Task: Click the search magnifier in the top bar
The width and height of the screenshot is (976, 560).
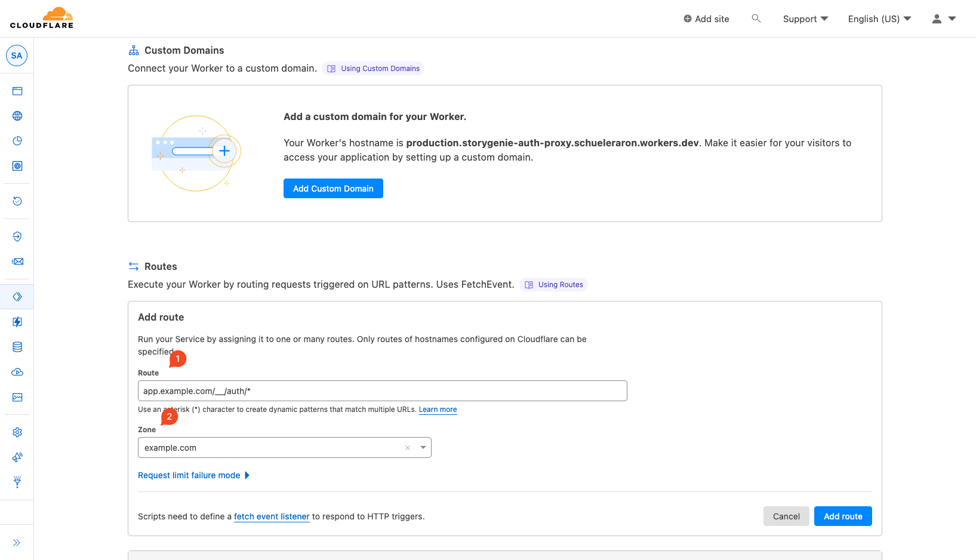Action: pyautogui.click(x=756, y=19)
